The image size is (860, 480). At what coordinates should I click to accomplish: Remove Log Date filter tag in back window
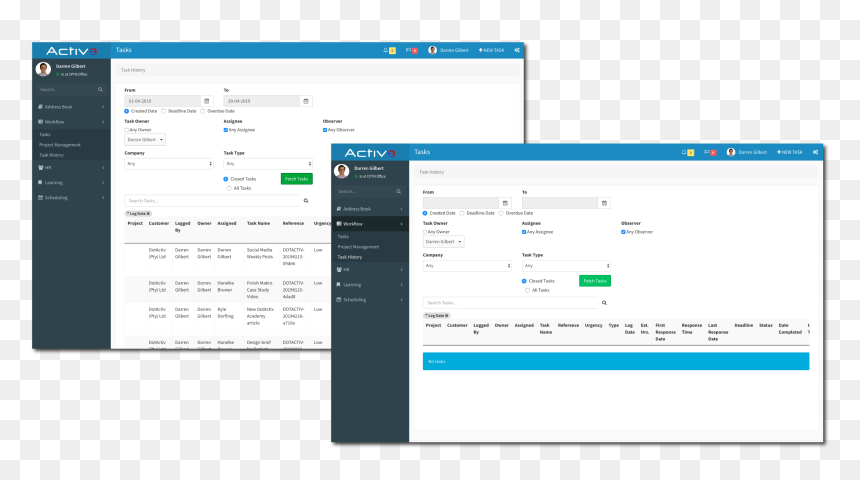(x=148, y=213)
